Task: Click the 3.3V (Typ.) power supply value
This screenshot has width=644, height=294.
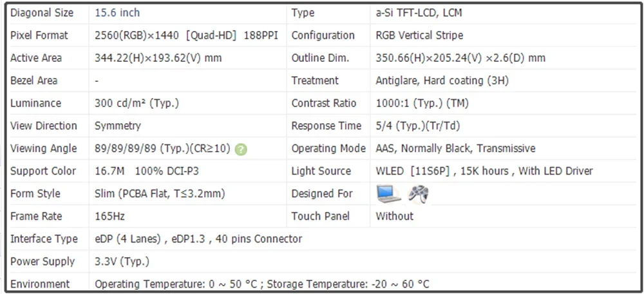Action: 122,262
